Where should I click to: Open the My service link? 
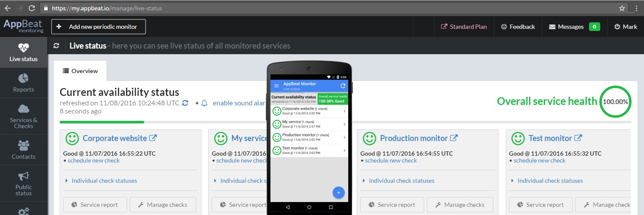click(249, 138)
